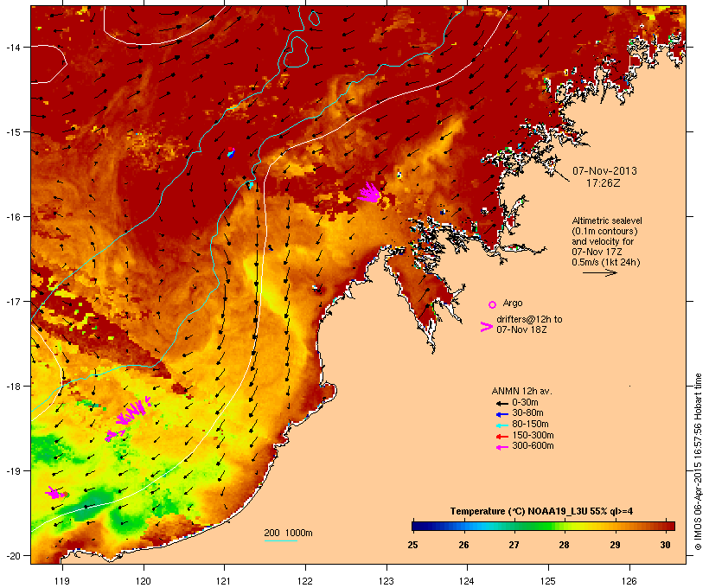Click the magenta drifter cluster near 123E 16S
The image size is (709, 588).
click(x=370, y=193)
